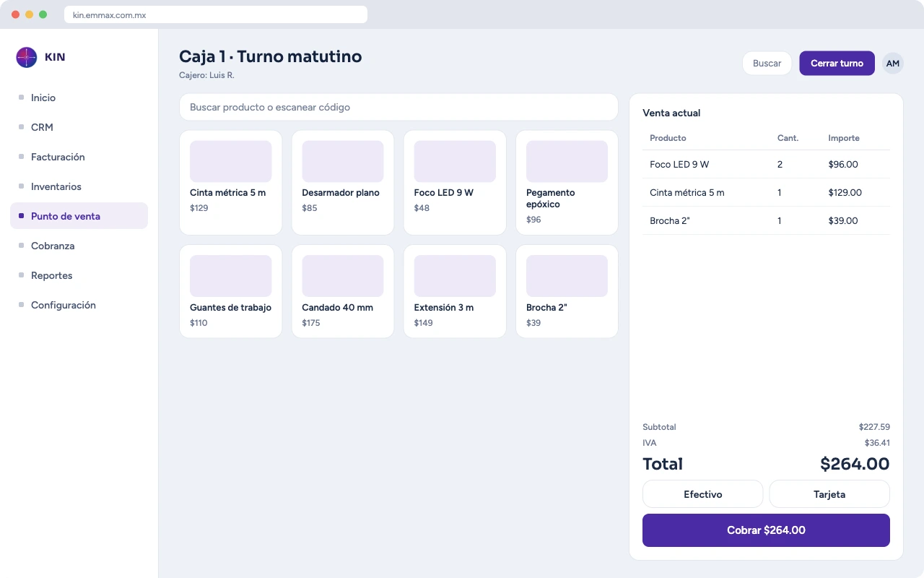Select the Foco LED 9 W product thumbnail
Screen dimensions: 924x578
(x=455, y=161)
